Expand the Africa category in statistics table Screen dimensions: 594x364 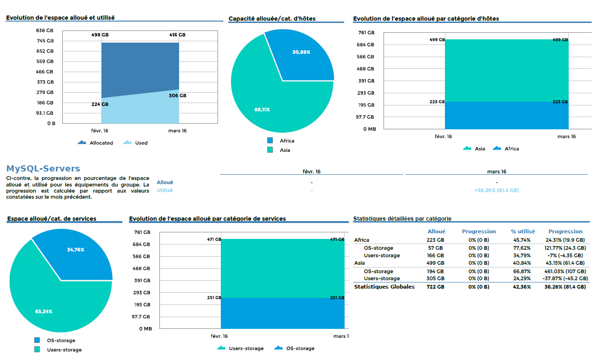pos(363,239)
